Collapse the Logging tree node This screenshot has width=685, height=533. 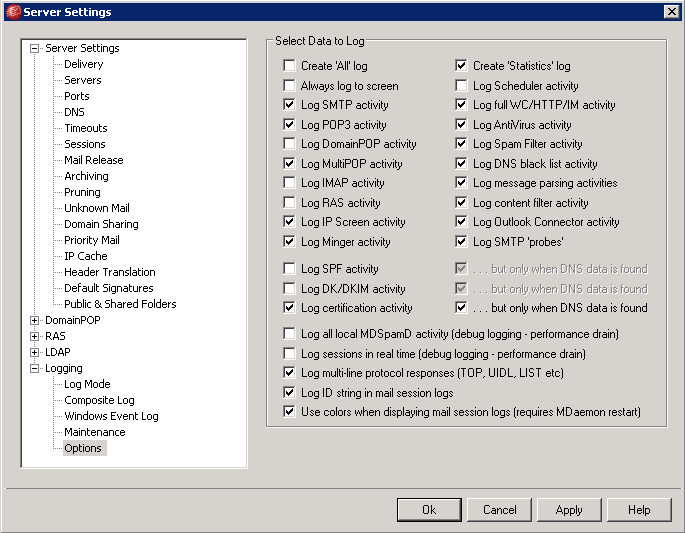(x=35, y=368)
